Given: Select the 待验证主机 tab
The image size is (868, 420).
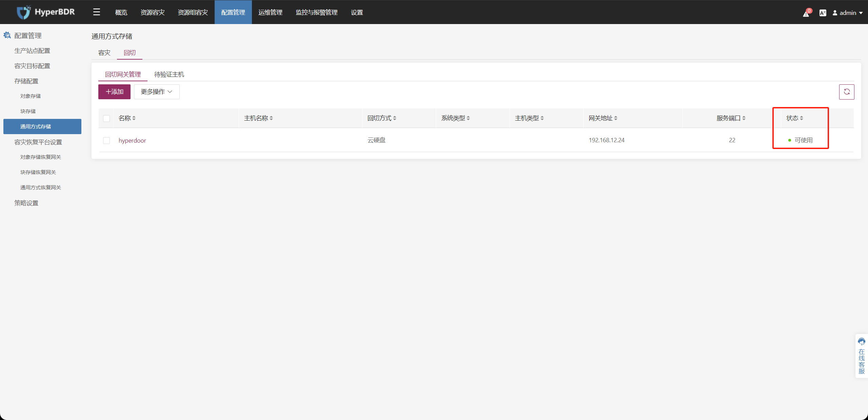Looking at the screenshot, I should tap(169, 75).
